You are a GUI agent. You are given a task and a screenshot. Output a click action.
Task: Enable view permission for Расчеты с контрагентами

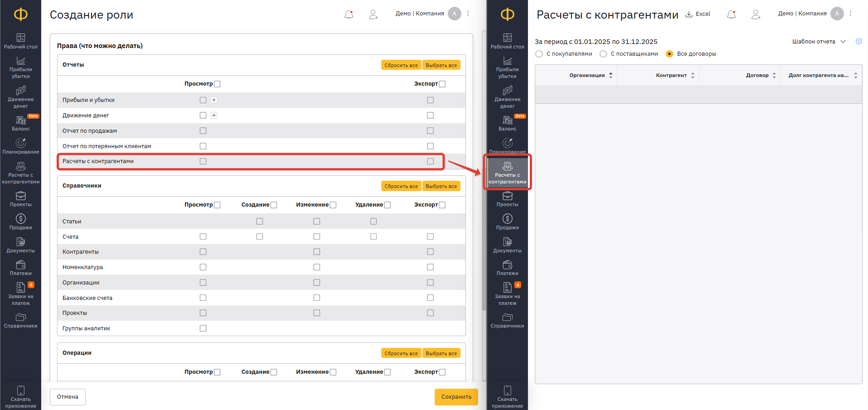[203, 161]
